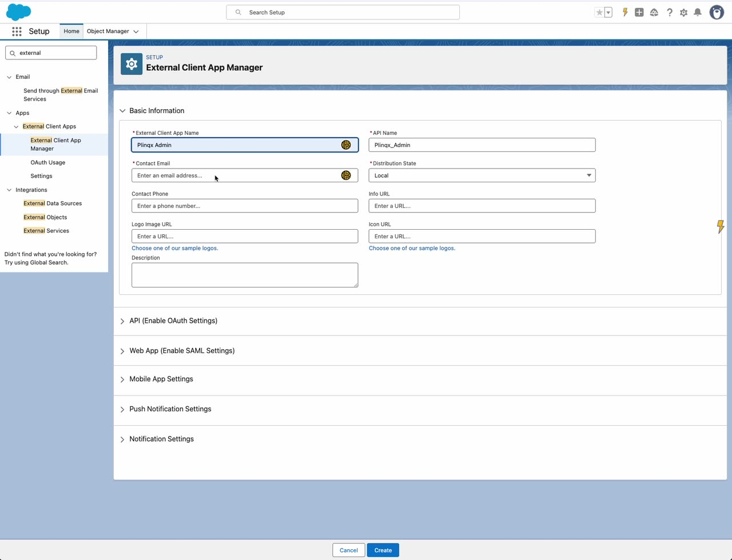Screen dimensions: 732x560
Task: Click the API Name field
Action: click(482, 145)
